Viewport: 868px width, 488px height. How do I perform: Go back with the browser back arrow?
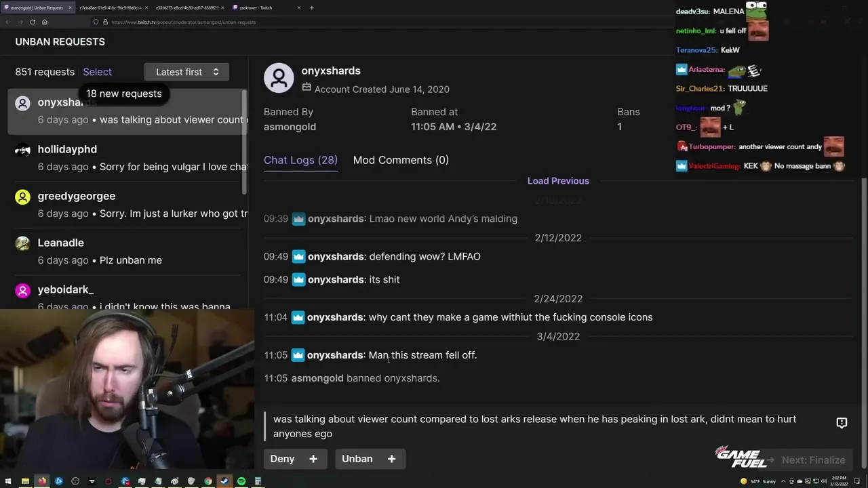pos(8,22)
